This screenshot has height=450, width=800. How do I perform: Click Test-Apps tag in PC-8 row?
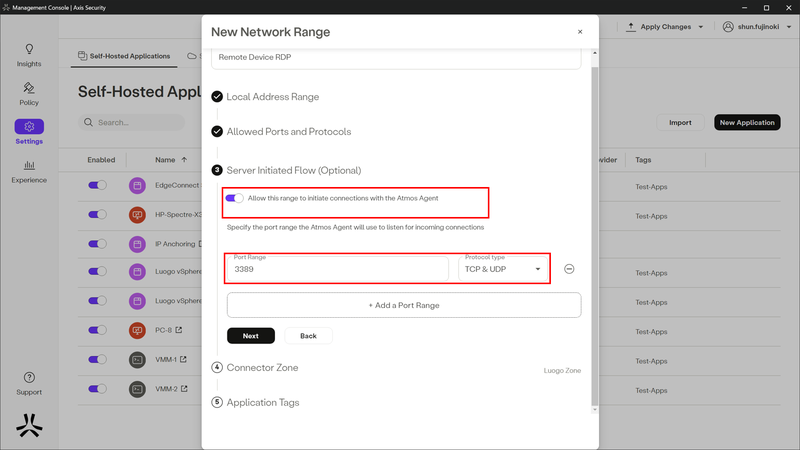coord(651,332)
